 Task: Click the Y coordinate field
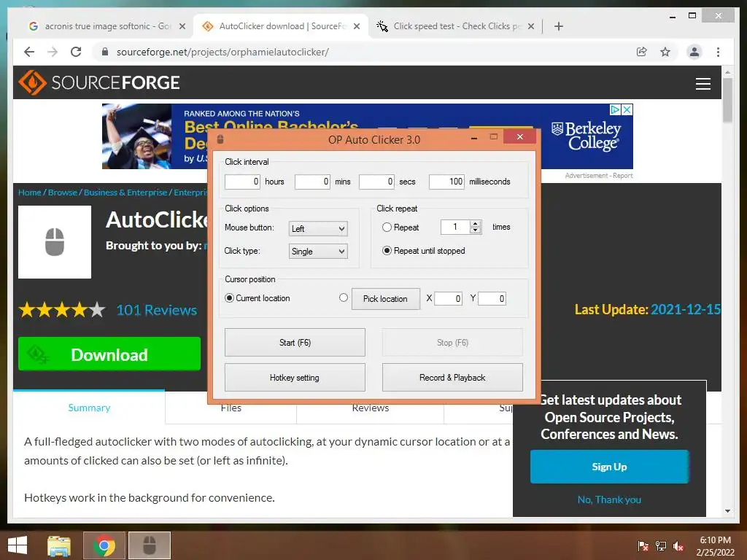tap(492, 298)
